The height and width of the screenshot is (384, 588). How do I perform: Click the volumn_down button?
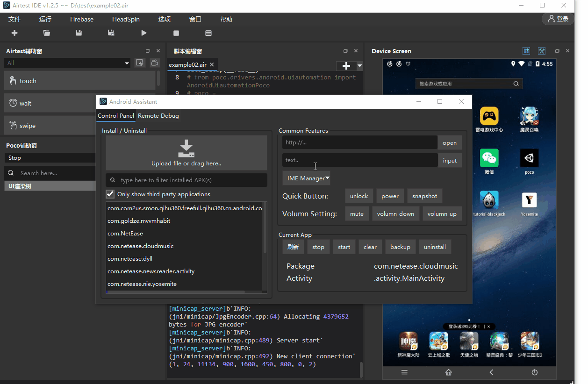coord(395,214)
